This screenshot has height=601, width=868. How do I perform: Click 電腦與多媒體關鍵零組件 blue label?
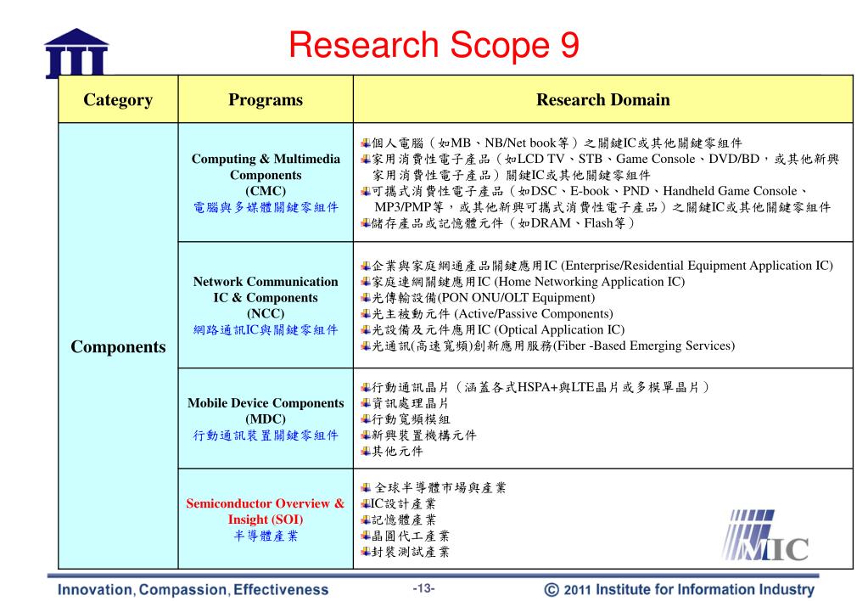pyautogui.click(x=266, y=207)
